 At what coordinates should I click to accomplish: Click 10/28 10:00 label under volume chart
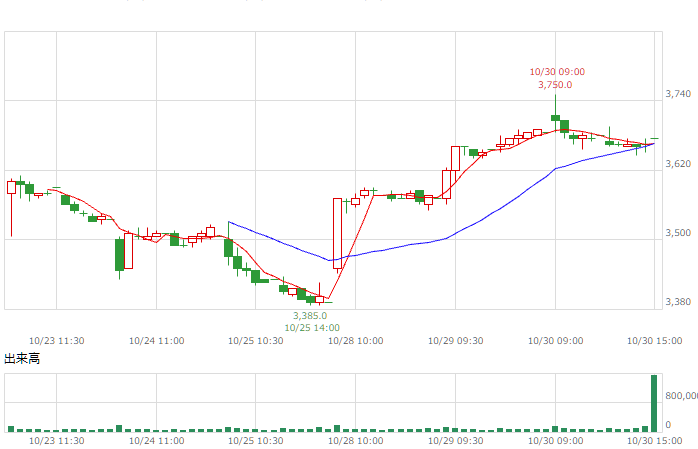pyautogui.click(x=355, y=441)
